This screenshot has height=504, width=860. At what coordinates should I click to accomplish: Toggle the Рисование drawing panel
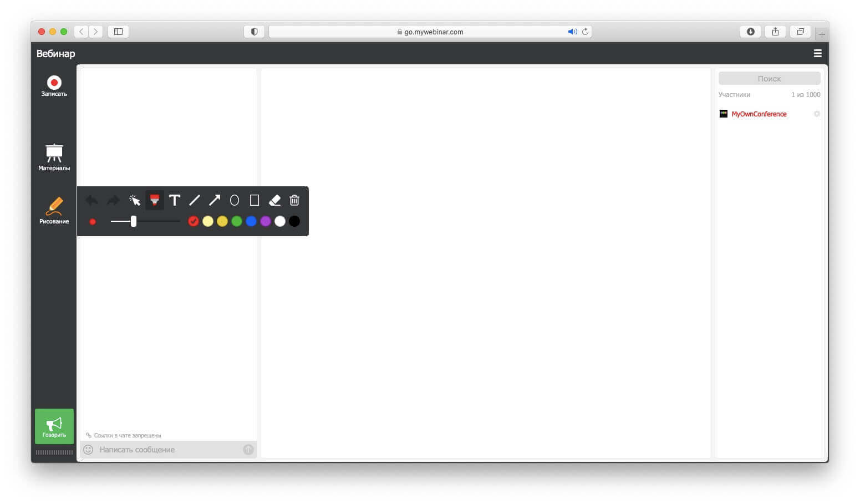54,210
